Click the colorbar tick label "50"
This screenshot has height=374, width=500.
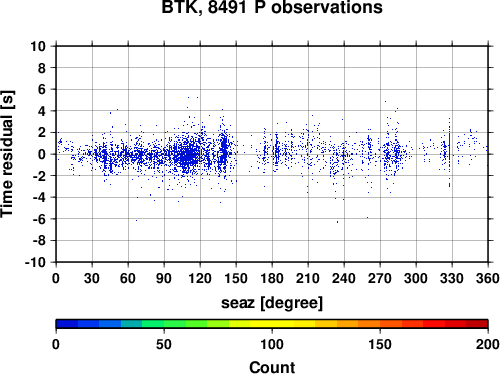click(x=164, y=344)
